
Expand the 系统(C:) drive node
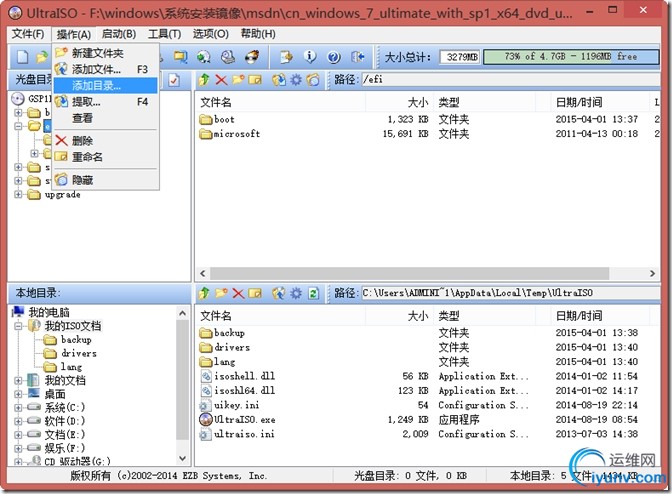coord(18,407)
